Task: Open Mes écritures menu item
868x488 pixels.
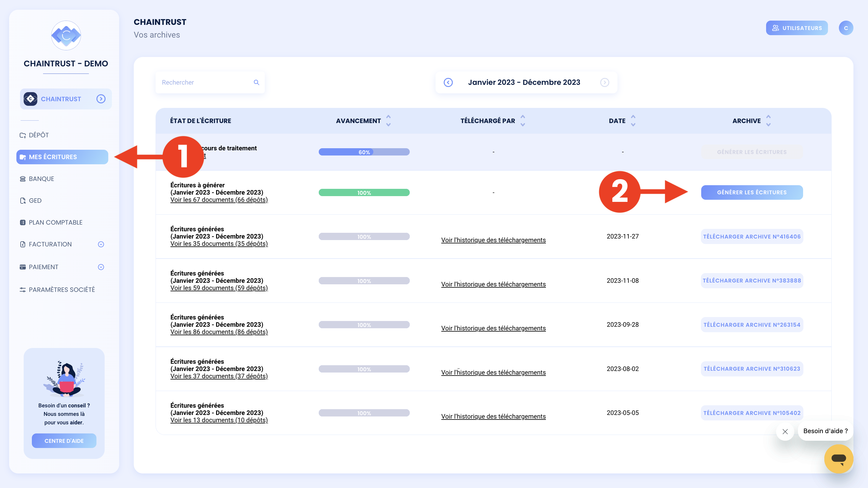Action: (x=62, y=157)
